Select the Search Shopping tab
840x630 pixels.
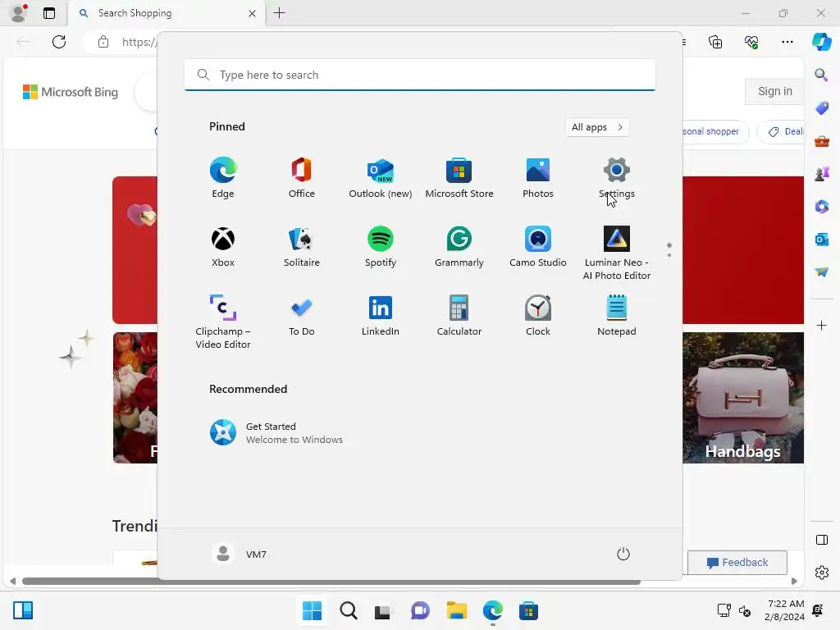click(165, 13)
